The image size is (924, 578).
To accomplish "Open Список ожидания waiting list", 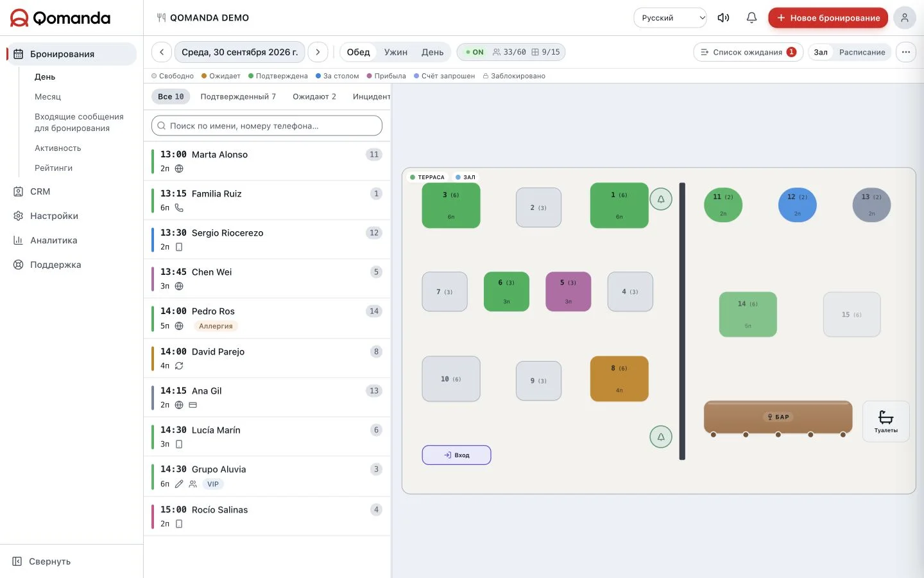I will pyautogui.click(x=748, y=52).
